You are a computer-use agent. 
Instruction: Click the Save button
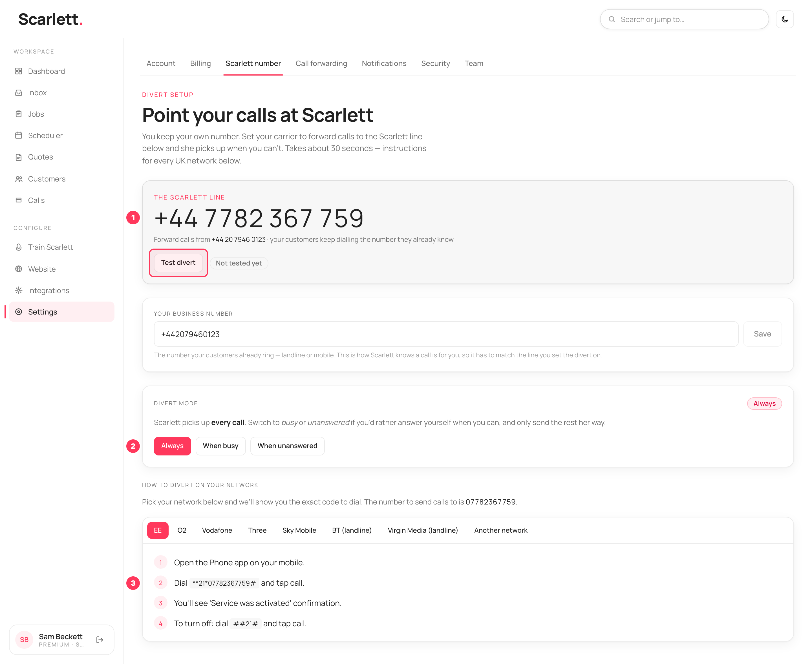point(762,334)
